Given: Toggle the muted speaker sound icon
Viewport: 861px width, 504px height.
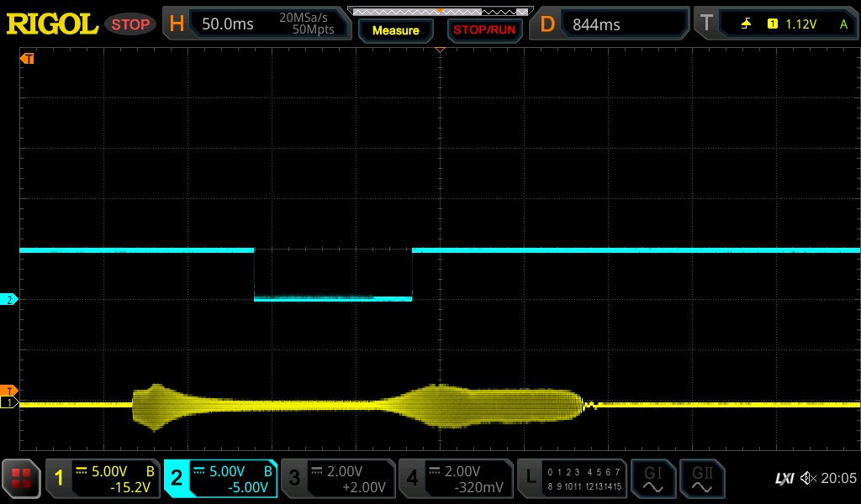Looking at the screenshot, I should click(808, 478).
